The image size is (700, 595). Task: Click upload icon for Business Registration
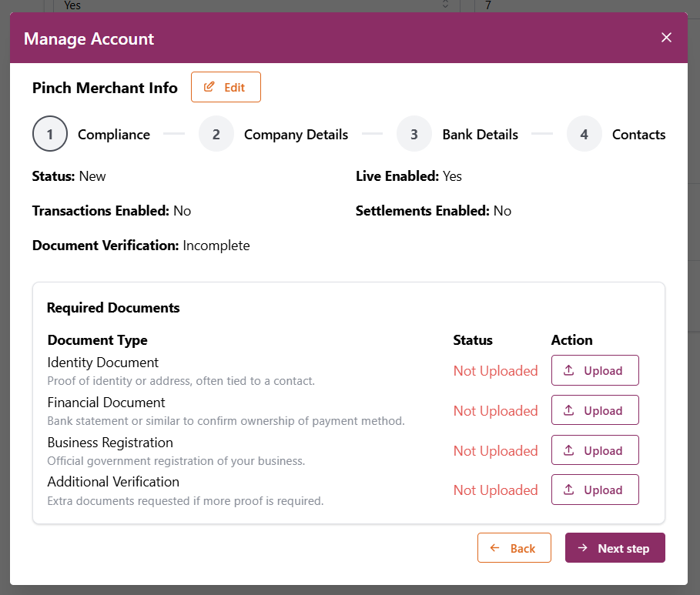[x=569, y=450]
